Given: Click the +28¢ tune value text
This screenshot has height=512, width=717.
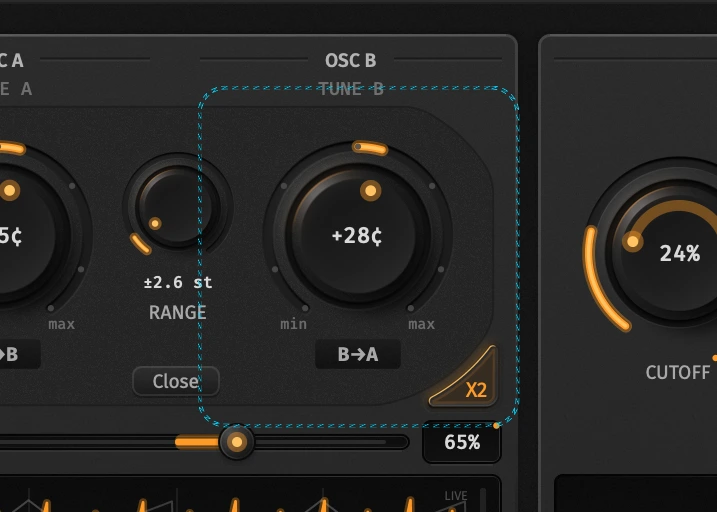Looking at the screenshot, I should (x=357, y=236).
